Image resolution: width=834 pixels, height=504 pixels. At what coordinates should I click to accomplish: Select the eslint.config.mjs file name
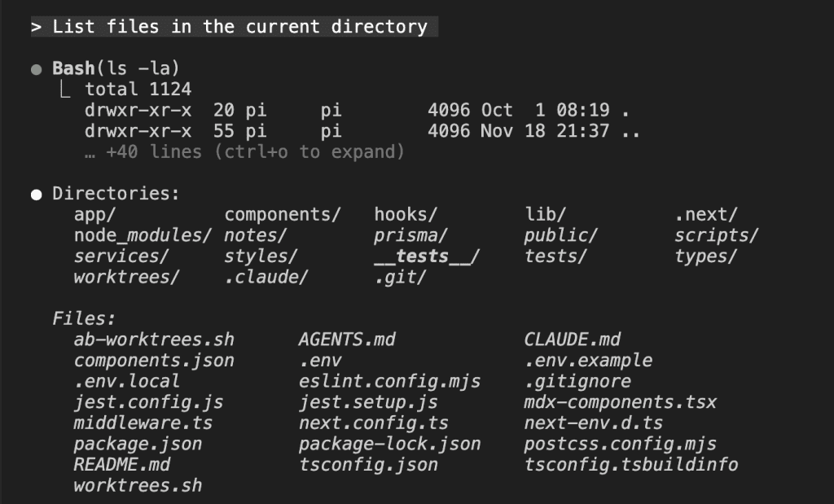(x=389, y=381)
